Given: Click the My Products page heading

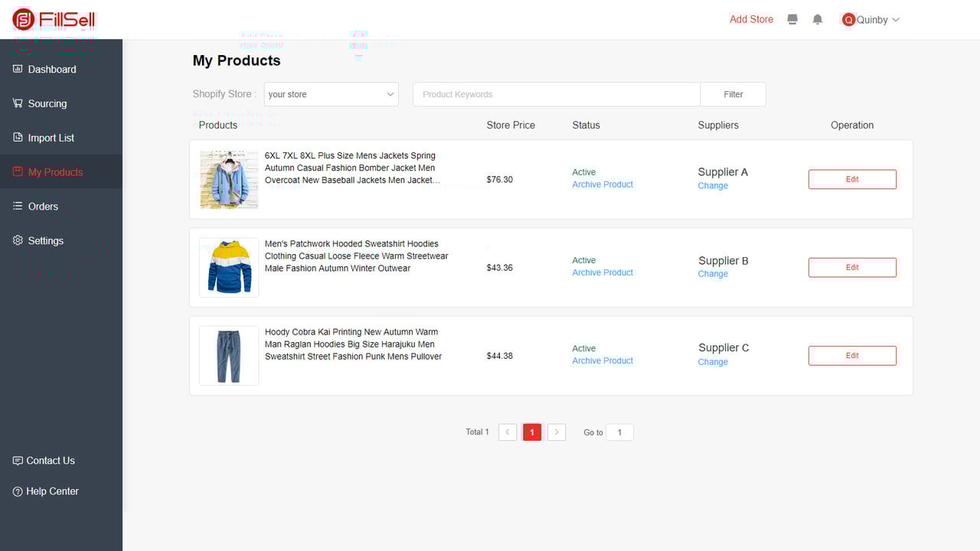Looking at the screenshot, I should point(237,60).
